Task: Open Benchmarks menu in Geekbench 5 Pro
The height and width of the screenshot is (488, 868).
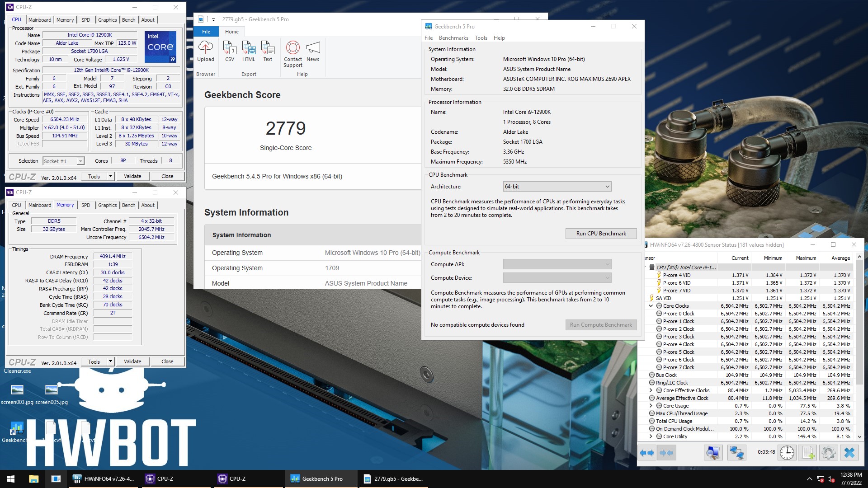Action: tap(453, 38)
